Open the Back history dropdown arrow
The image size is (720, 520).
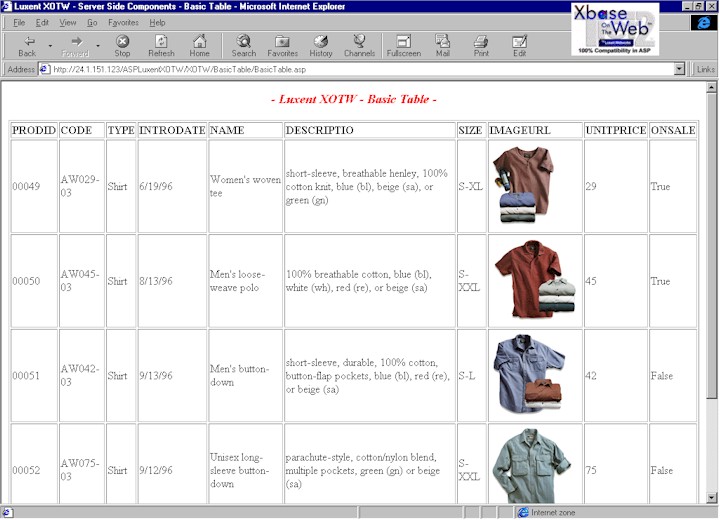coord(50,46)
